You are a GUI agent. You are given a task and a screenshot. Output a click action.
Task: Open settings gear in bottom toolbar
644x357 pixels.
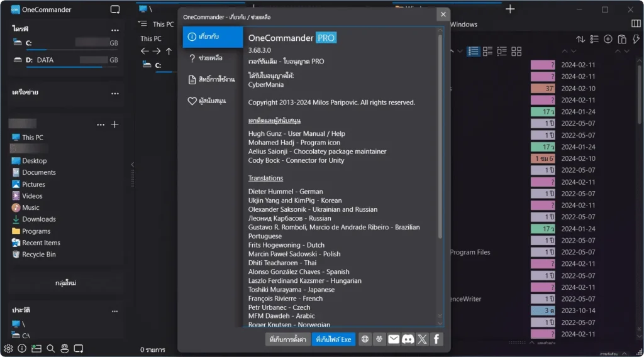[x=8, y=348]
